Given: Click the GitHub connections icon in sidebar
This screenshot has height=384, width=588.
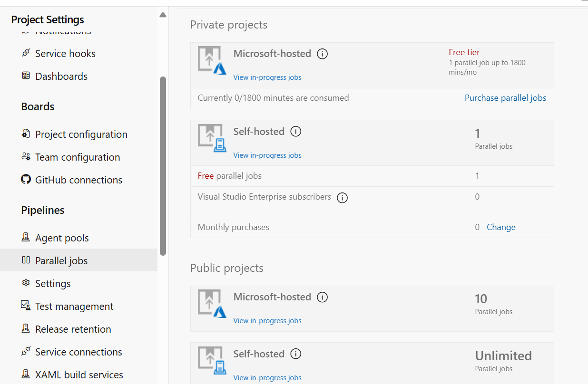Looking at the screenshot, I should pos(26,180).
